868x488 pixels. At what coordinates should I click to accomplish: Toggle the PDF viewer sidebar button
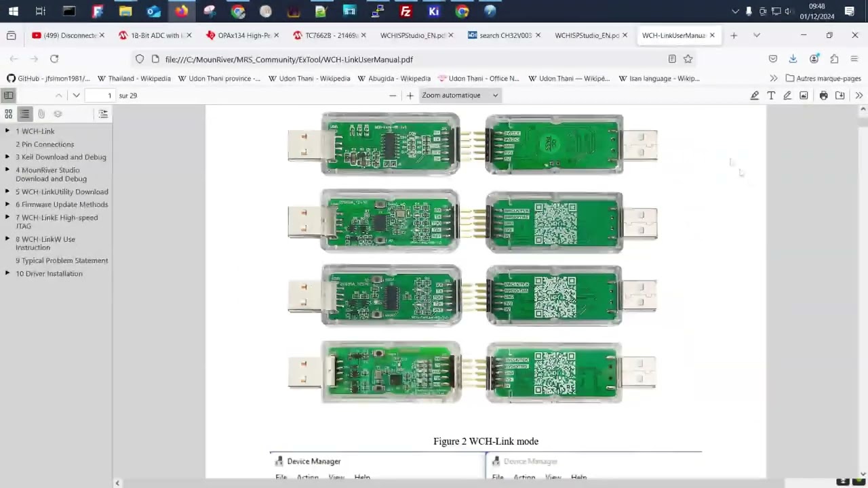tap(9, 96)
